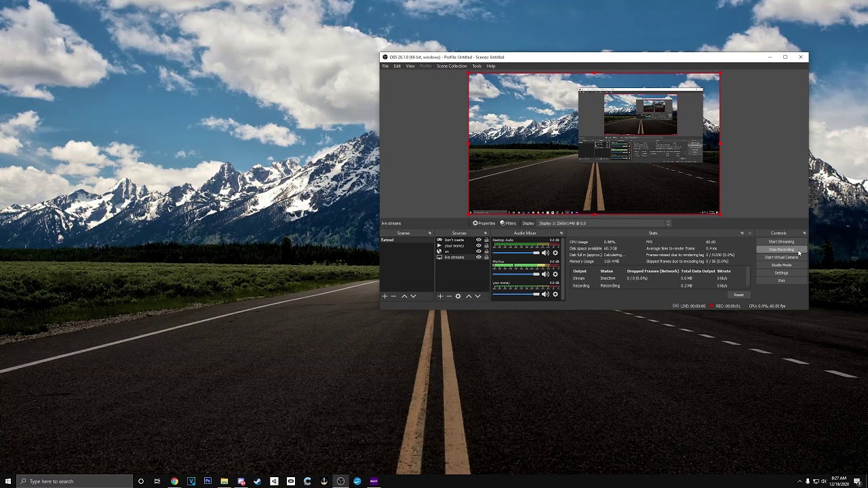The width and height of the screenshot is (868, 488).
Task: Move the scene down in the Scenes list
Action: 413,296
